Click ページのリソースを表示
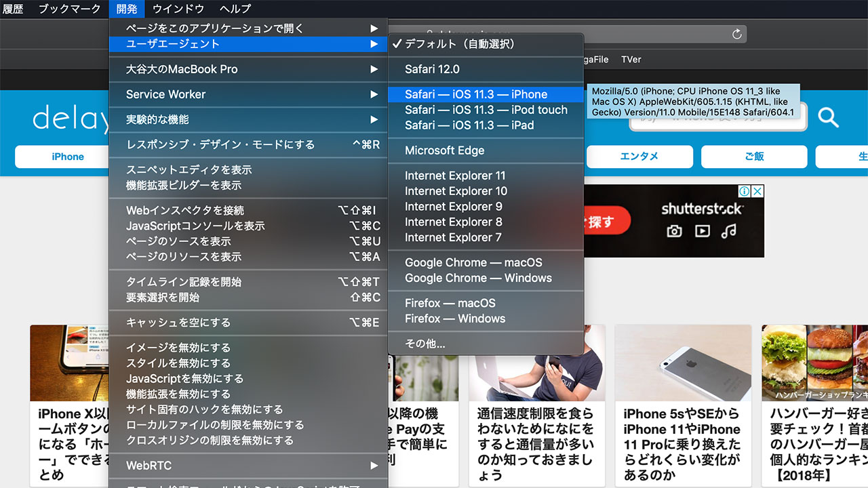This screenshot has height=488, width=868. tap(248, 257)
